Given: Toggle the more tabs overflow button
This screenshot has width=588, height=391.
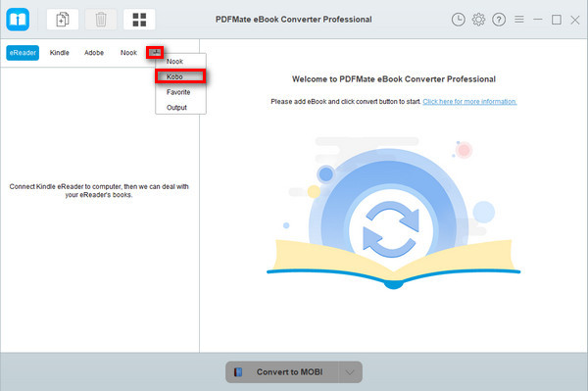Looking at the screenshot, I should [x=155, y=53].
